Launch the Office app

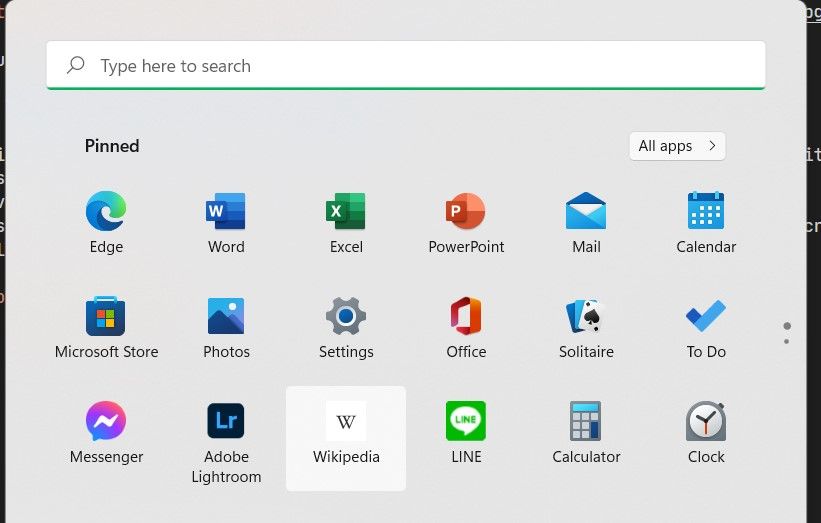(465, 316)
